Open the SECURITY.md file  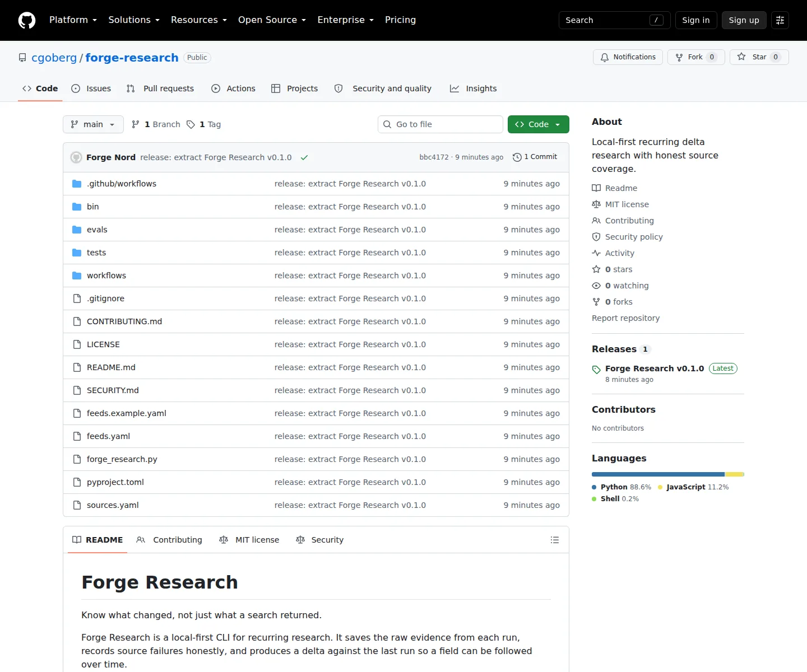(x=113, y=390)
